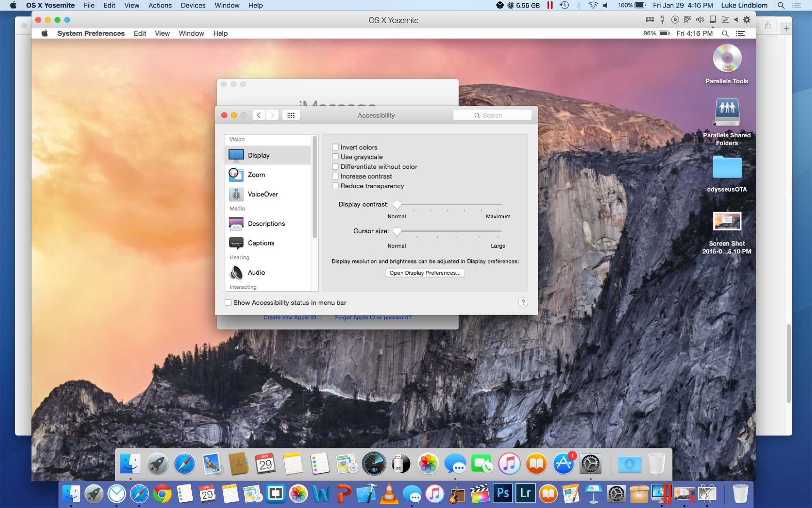Toggle Reduce transparency checkbox
Screen dimensions: 812x508
pos(336,186)
